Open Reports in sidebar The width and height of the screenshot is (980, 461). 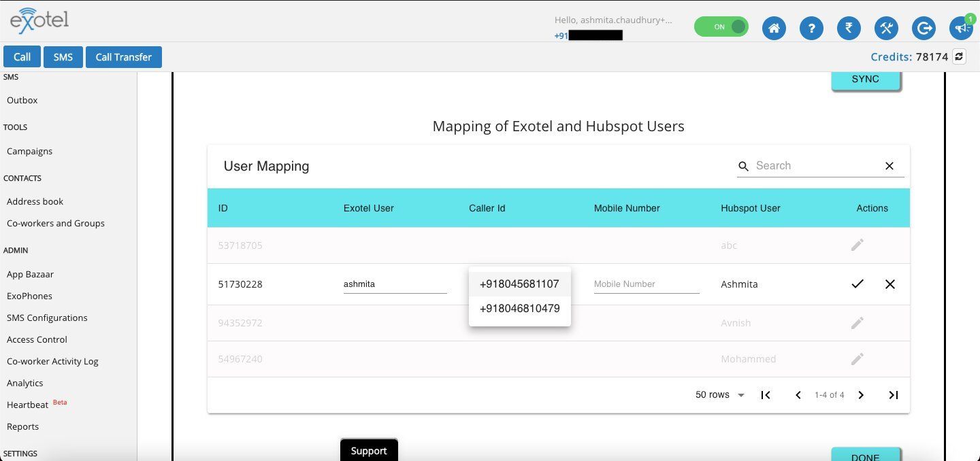click(22, 427)
